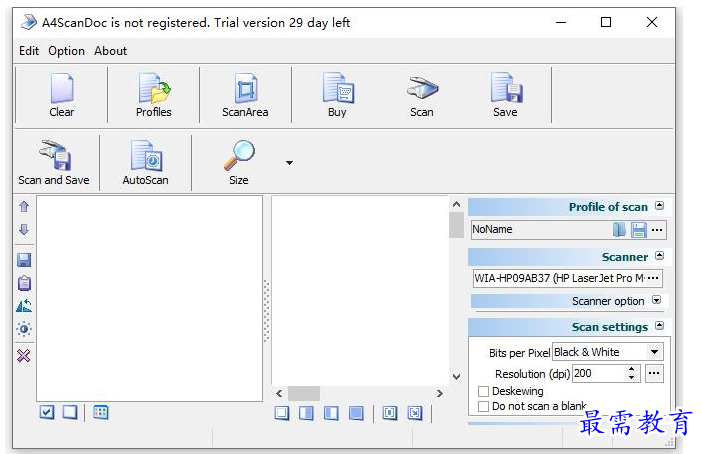
Task: Click the NoName profile field
Action: (541, 230)
